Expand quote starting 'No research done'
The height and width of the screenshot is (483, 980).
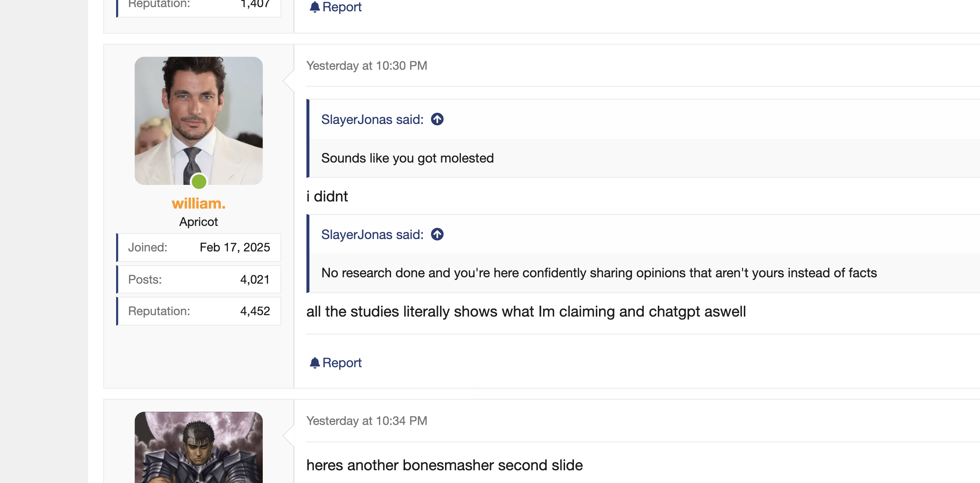[598, 273]
